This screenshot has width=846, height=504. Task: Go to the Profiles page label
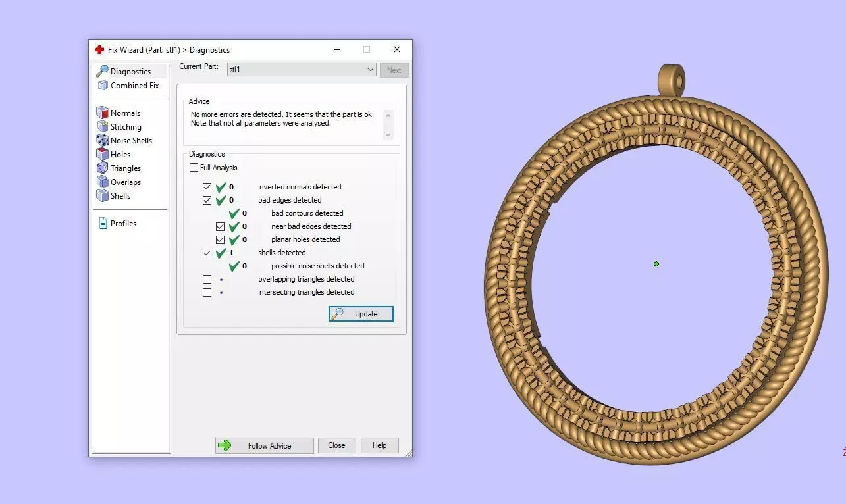coord(123,224)
